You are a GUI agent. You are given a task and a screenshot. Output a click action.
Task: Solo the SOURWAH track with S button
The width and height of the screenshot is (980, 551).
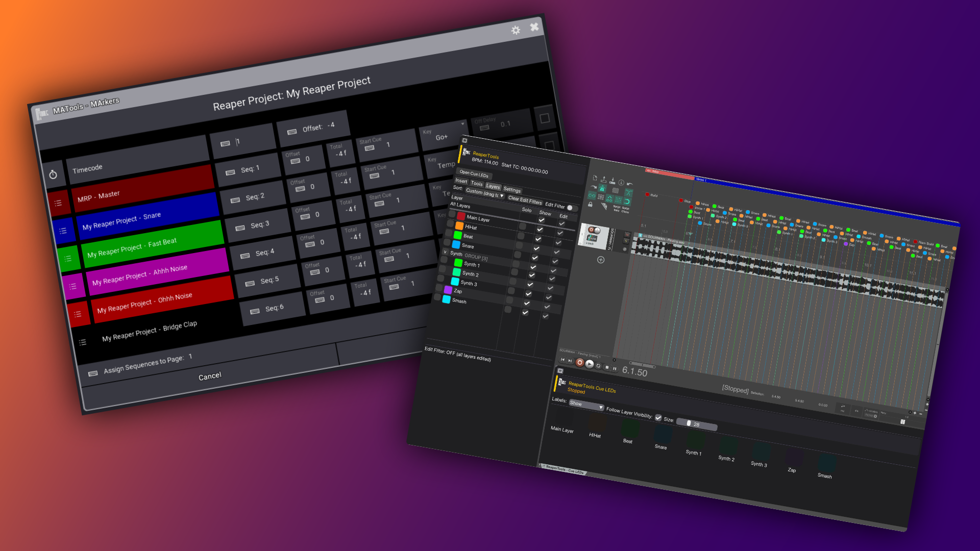point(626,241)
